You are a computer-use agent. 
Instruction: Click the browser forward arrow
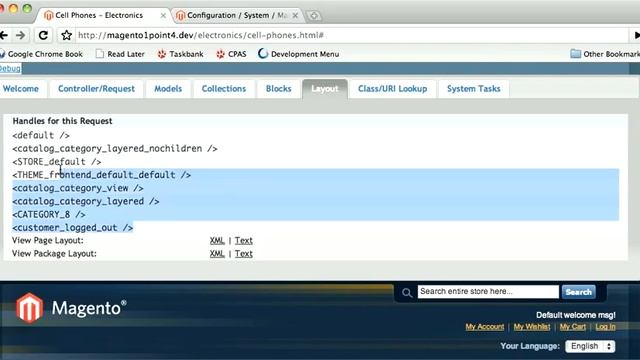tap(20, 36)
